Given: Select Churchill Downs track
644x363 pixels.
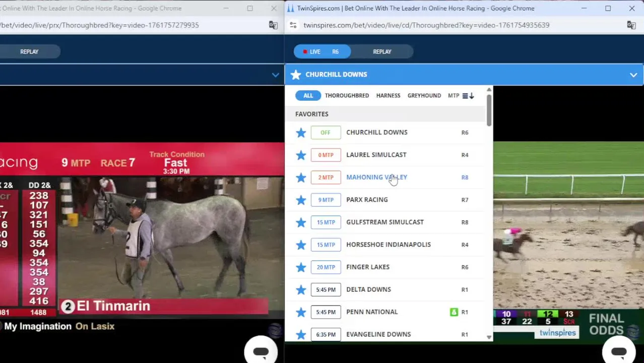Looking at the screenshot, I should click(x=376, y=132).
